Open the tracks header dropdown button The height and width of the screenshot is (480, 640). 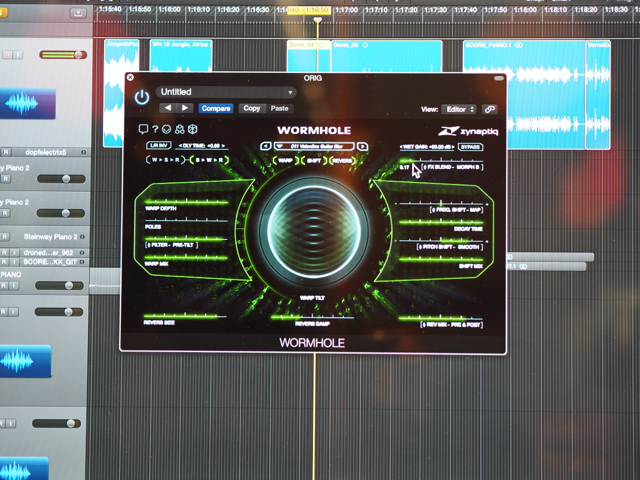78,13
